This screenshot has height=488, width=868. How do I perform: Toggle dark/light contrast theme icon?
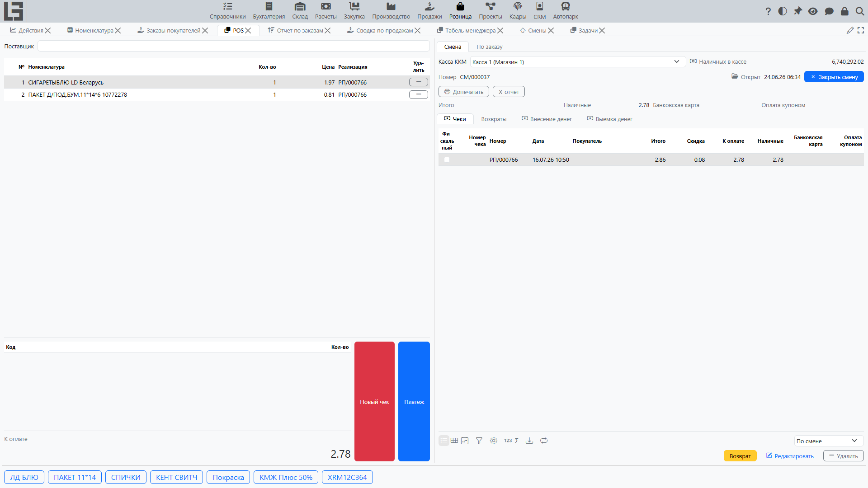point(783,11)
